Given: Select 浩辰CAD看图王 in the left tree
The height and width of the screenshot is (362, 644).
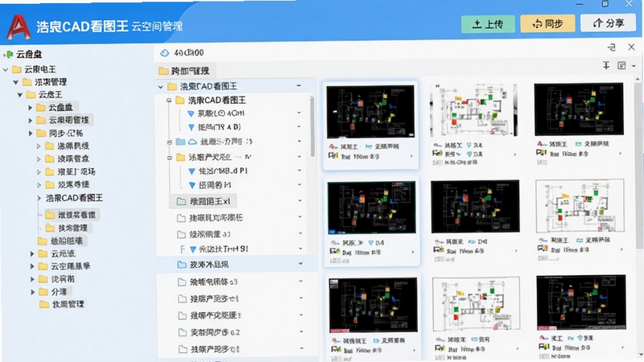Looking at the screenshot, I should tap(74, 198).
